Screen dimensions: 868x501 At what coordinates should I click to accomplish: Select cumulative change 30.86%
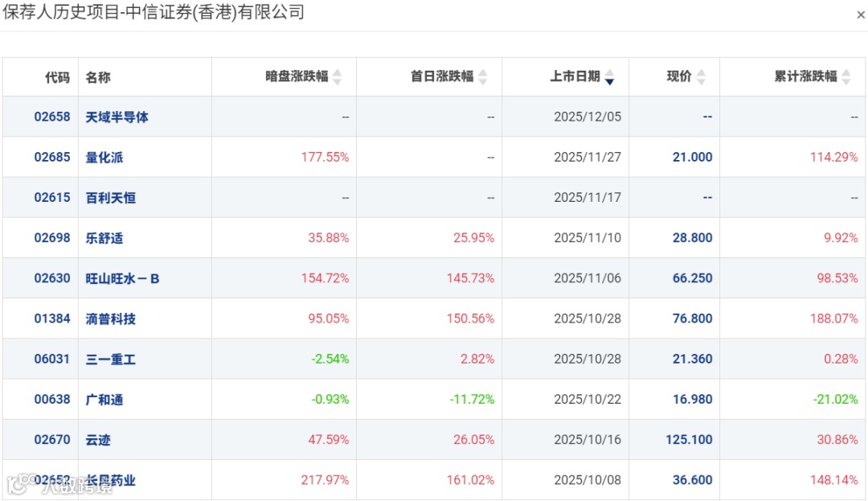click(x=837, y=440)
